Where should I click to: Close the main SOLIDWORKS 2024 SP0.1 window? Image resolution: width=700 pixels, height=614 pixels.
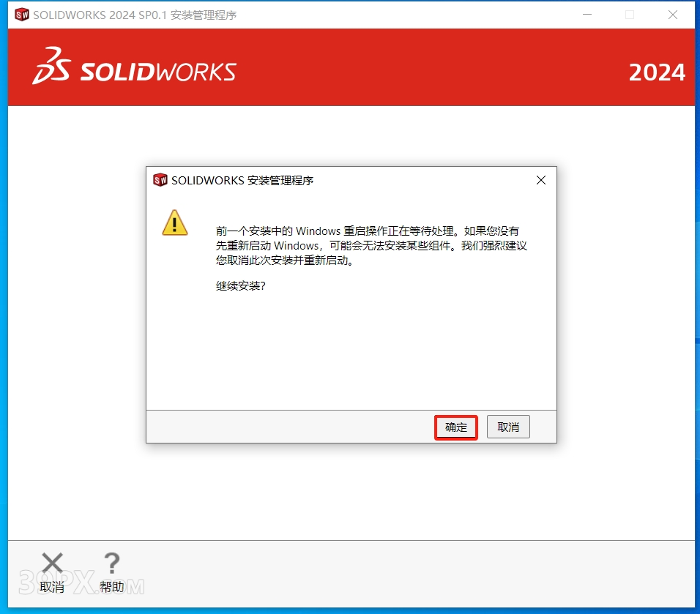[673, 15]
